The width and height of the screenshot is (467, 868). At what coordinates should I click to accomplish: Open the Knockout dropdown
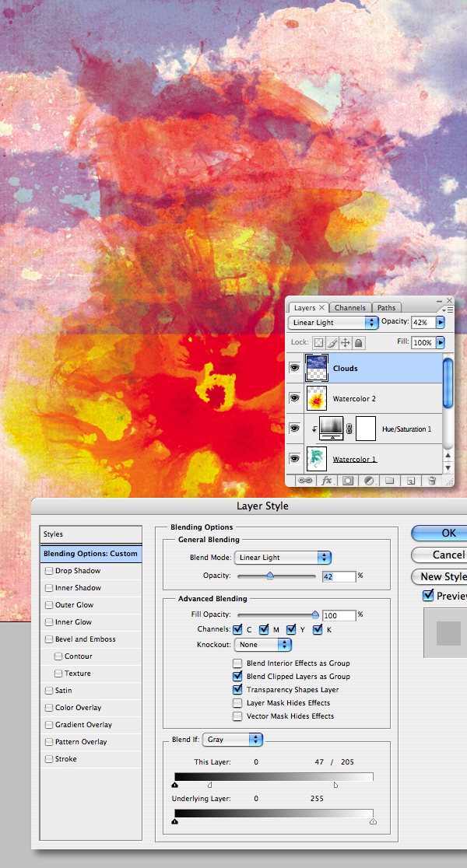coord(262,645)
